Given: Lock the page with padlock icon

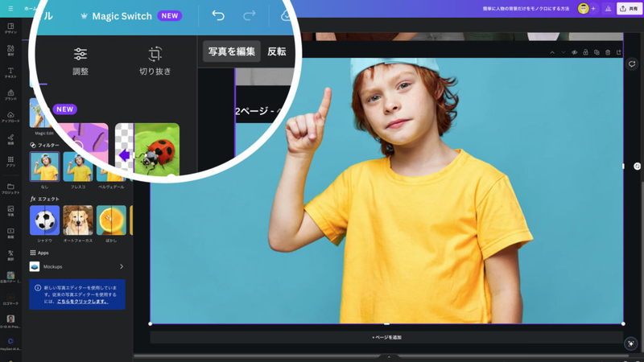Looking at the screenshot, I should pyautogui.click(x=585, y=52).
